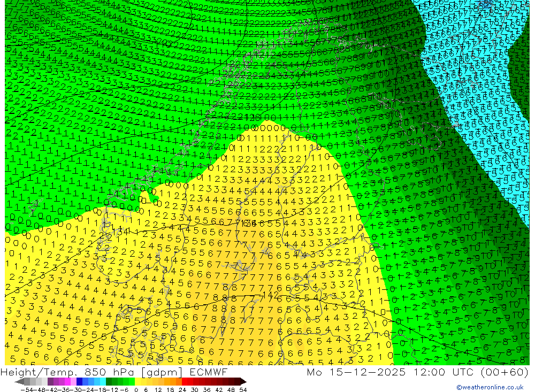This screenshot has height=392, width=535.
Task: Click the '54' legend scale maximum label
Action: pyautogui.click(x=243, y=390)
